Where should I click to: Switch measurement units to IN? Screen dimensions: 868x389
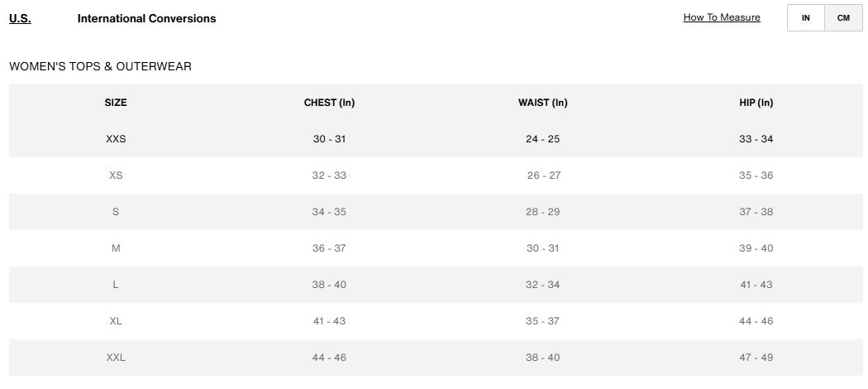click(806, 18)
